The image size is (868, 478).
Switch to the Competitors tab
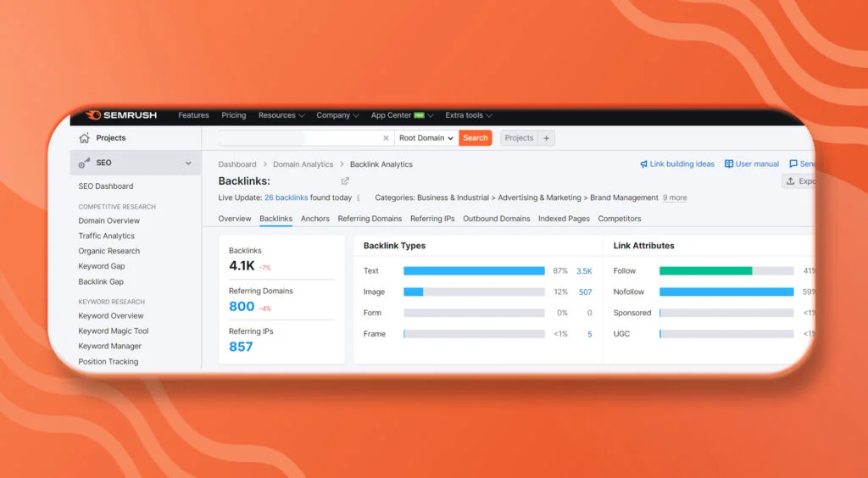tap(620, 219)
